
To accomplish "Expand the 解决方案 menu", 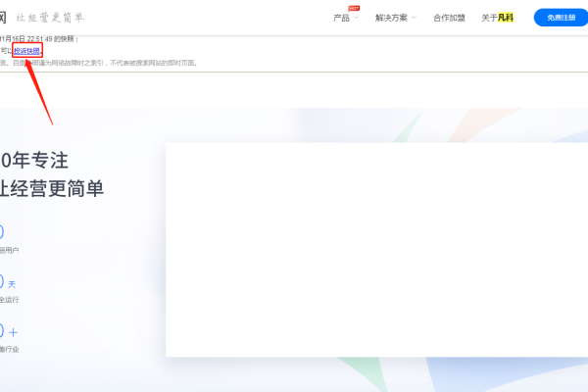I will [x=395, y=18].
